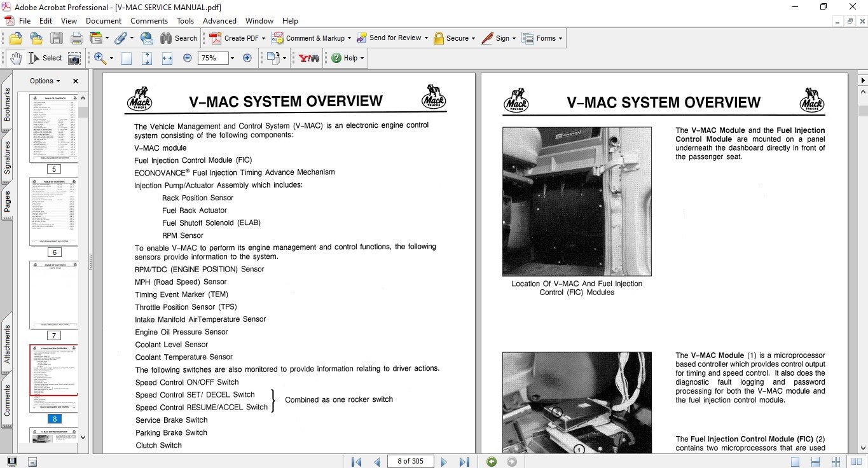Set Fit Width view
The width and height of the screenshot is (868, 468).
click(167, 58)
